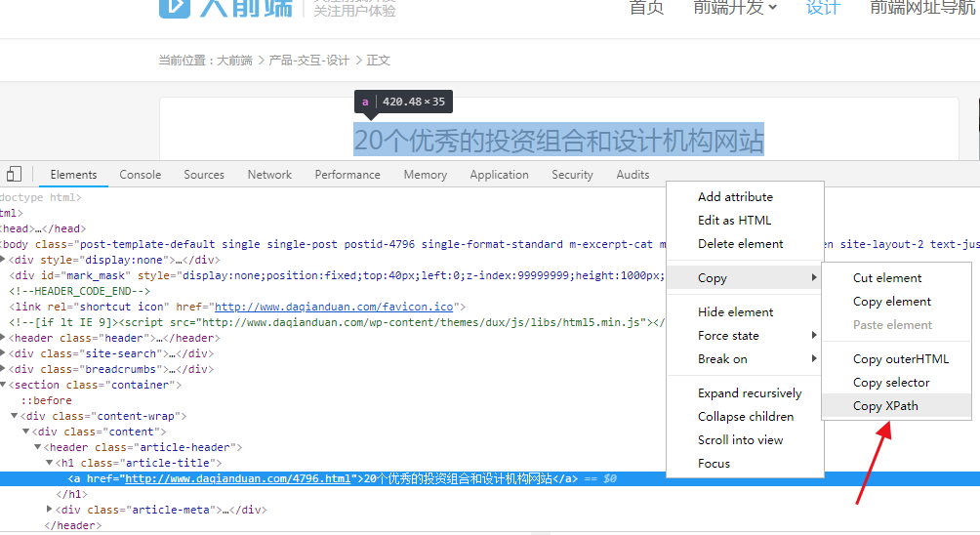This screenshot has width=980, height=535.
Task: Click the 大前端 site logo
Action: pyautogui.click(x=225, y=8)
